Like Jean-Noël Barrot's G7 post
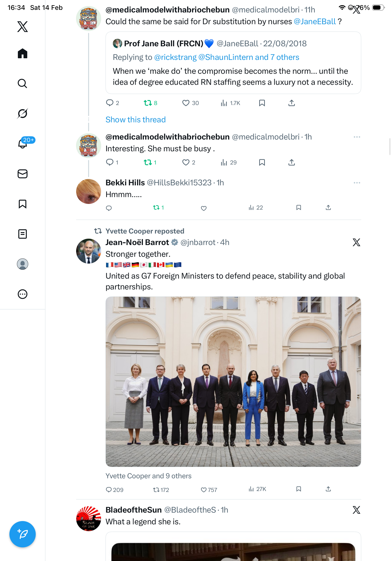The image size is (392, 561). pos(204,490)
